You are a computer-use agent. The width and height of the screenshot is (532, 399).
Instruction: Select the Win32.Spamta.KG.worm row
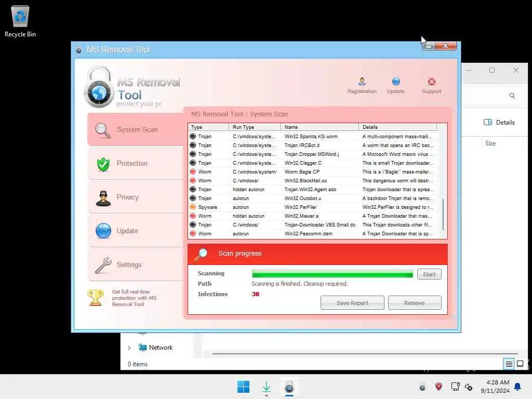[313, 137]
